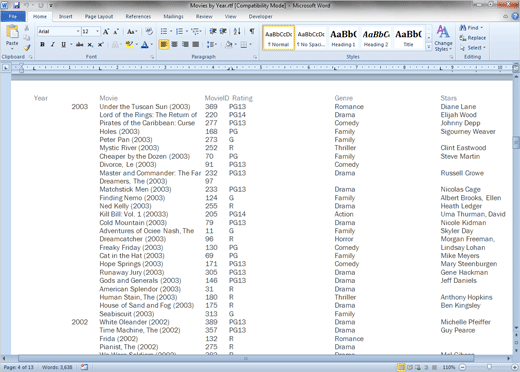Click the Help question mark icon
The image size is (520, 372).
(x=516, y=16)
